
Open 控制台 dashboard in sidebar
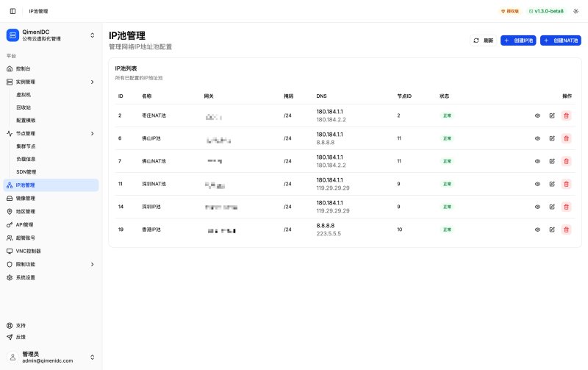coord(51,68)
